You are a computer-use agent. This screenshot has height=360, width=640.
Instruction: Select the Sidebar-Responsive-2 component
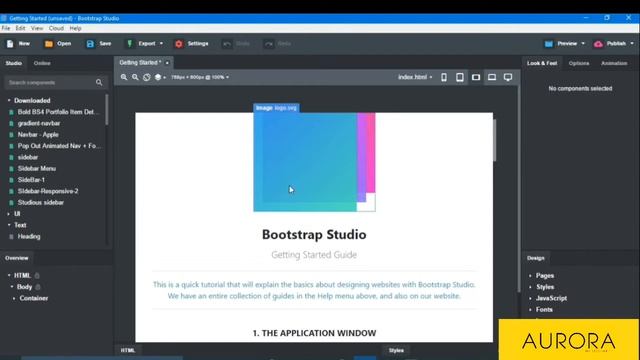coord(48,191)
